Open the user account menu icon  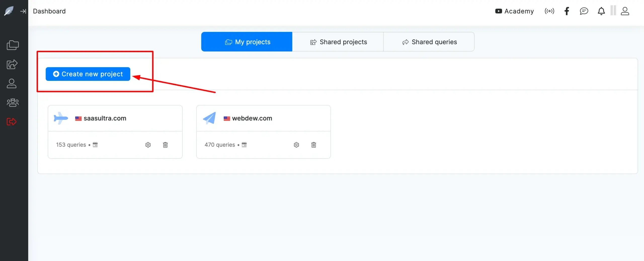click(x=625, y=11)
